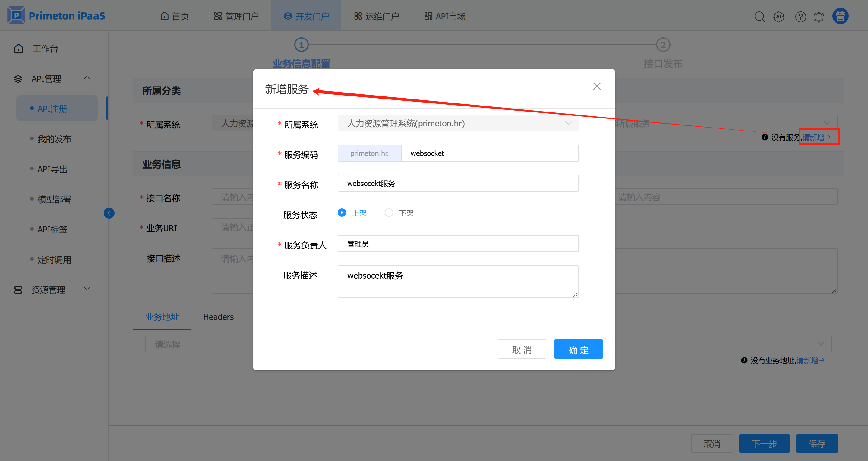Click the 服务描述 text area
The image size is (868, 461).
tap(458, 281)
